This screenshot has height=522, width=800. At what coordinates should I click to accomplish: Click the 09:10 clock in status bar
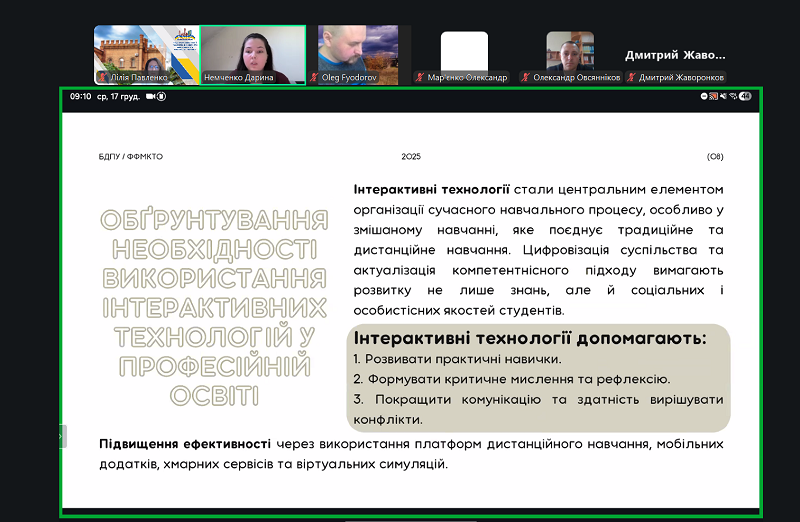[x=81, y=96]
